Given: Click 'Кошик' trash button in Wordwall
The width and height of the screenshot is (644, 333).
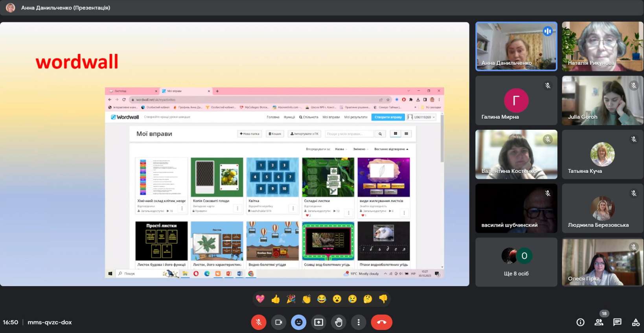Looking at the screenshot, I should click(275, 134).
